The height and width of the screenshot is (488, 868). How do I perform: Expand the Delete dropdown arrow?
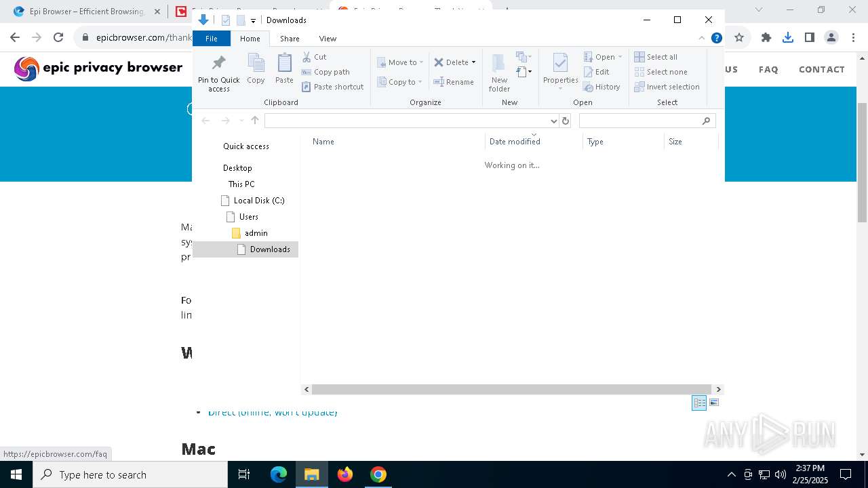473,62
